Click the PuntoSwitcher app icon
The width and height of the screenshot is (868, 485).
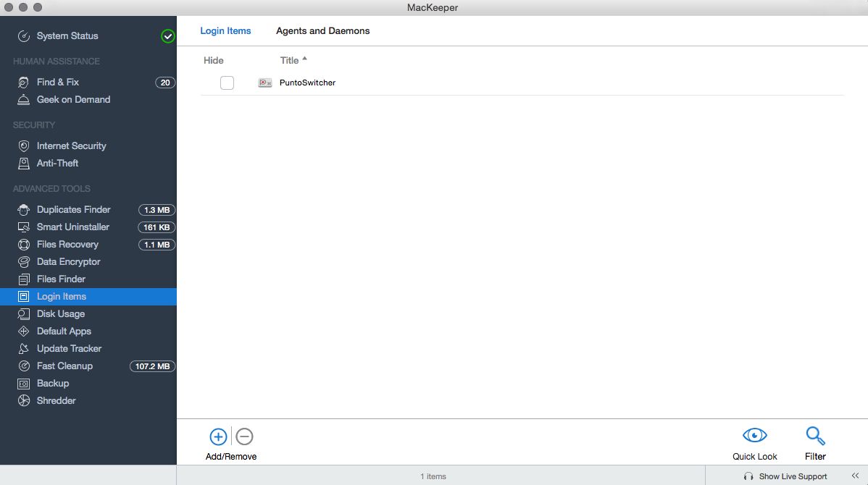click(265, 83)
